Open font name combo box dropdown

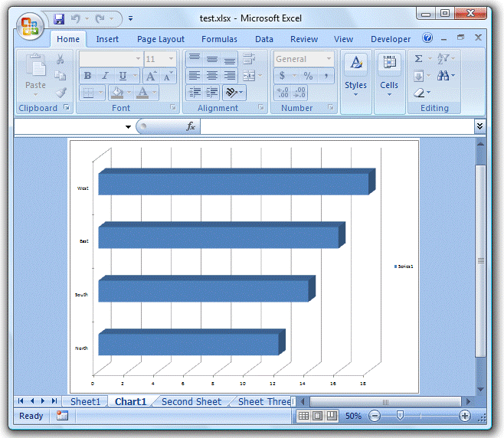[138, 58]
